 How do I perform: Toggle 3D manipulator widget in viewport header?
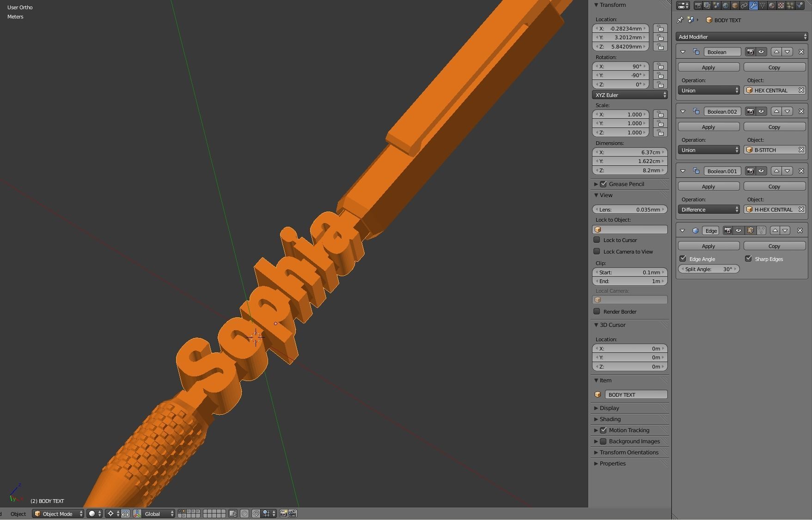click(137, 514)
